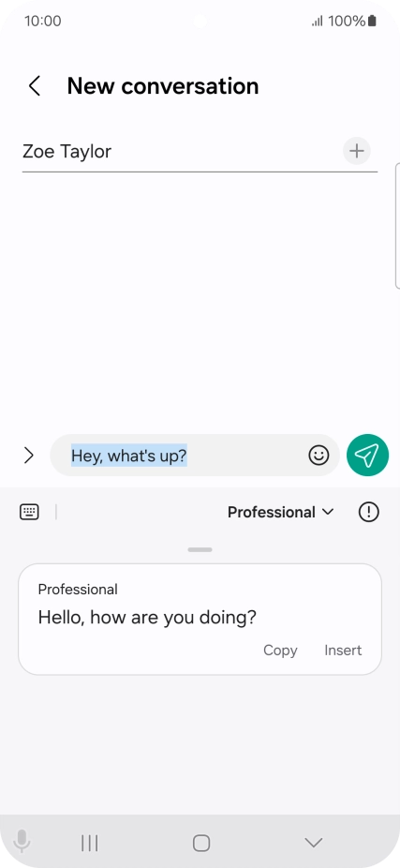Open the emoji picker in message field
The width and height of the screenshot is (400, 868).
coord(319,456)
